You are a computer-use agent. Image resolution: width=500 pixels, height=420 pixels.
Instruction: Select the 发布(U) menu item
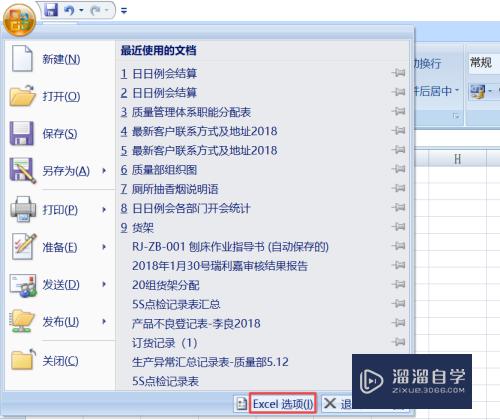point(61,322)
